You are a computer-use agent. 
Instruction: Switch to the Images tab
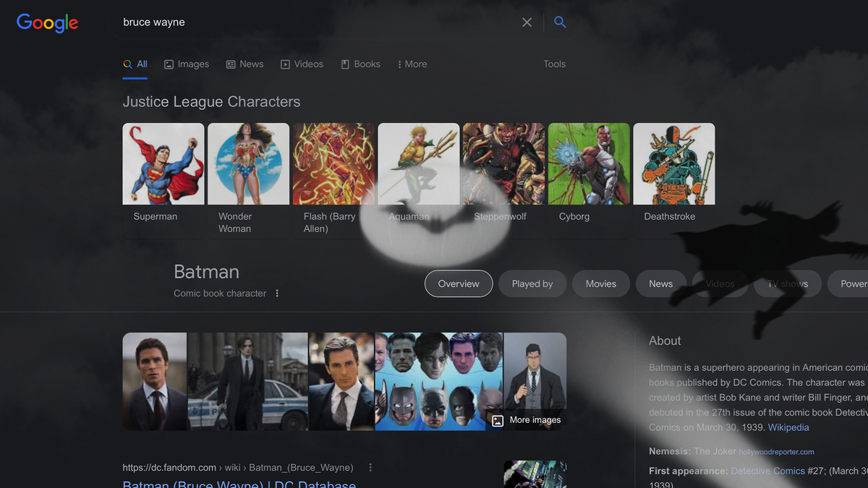187,64
